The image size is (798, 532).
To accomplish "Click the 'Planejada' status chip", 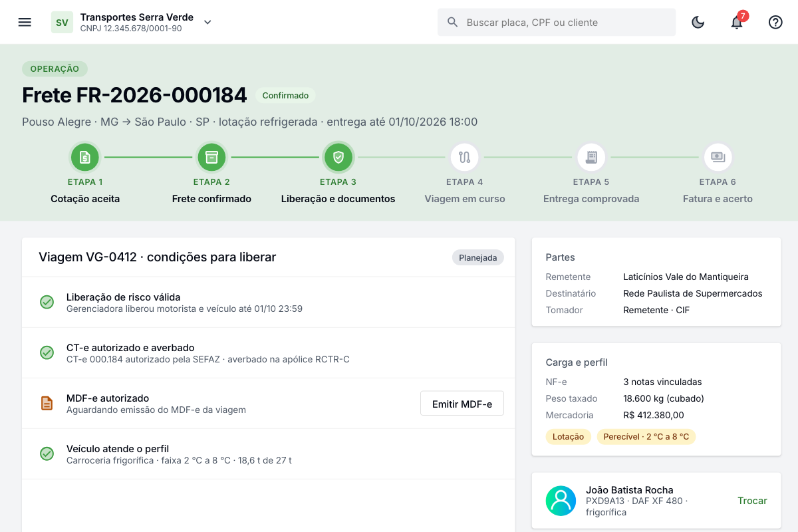I will point(478,258).
